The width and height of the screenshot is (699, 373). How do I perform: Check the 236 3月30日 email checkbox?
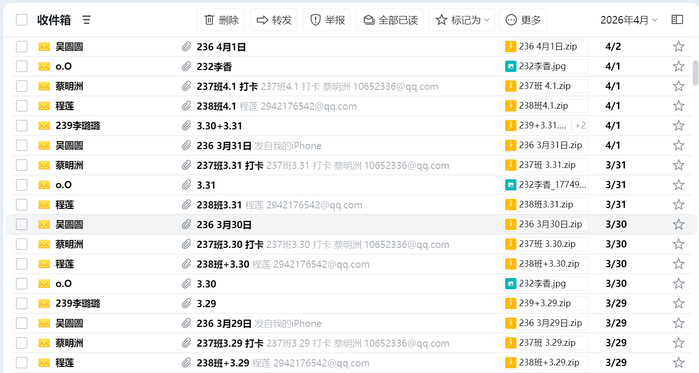(21, 224)
